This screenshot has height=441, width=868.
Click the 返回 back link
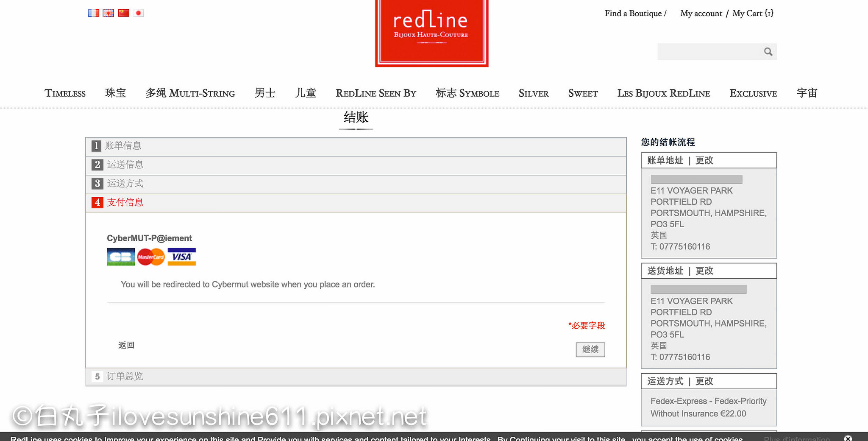click(x=126, y=345)
